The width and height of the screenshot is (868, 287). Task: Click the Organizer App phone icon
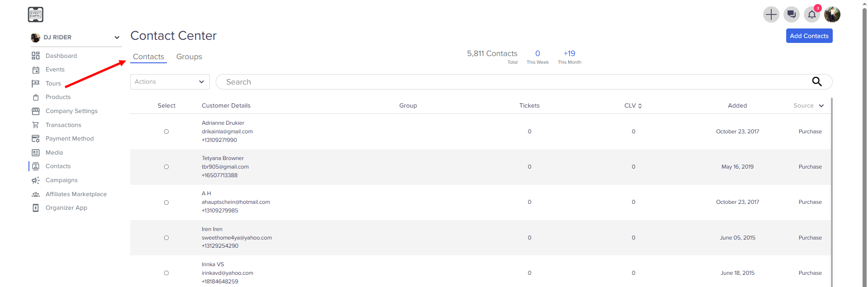36,208
